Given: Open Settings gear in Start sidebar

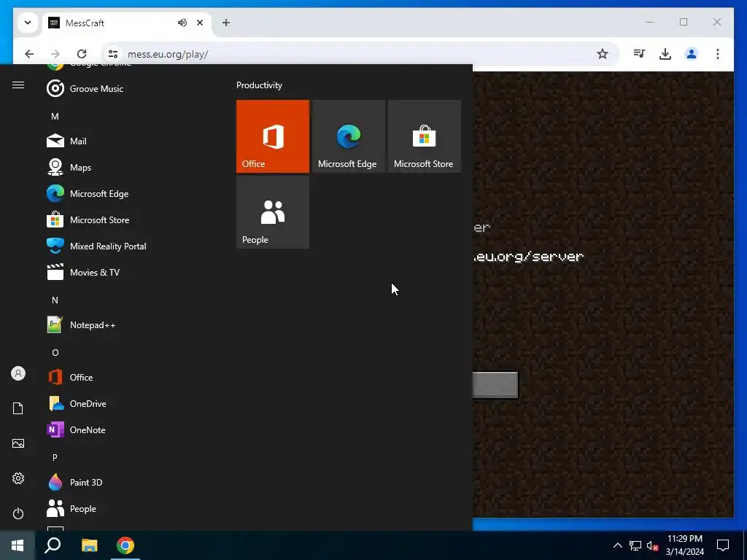Looking at the screenshot, I should point(18,478).
